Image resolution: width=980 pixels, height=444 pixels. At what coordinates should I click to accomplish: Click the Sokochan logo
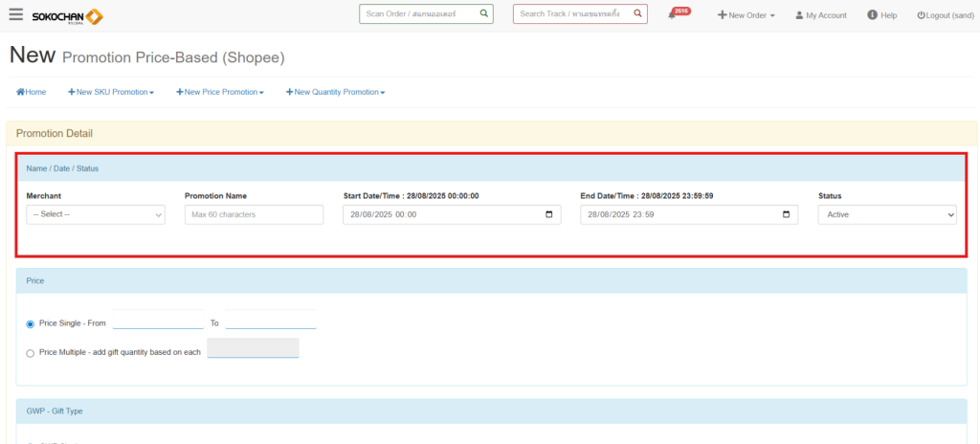[67, 16]
